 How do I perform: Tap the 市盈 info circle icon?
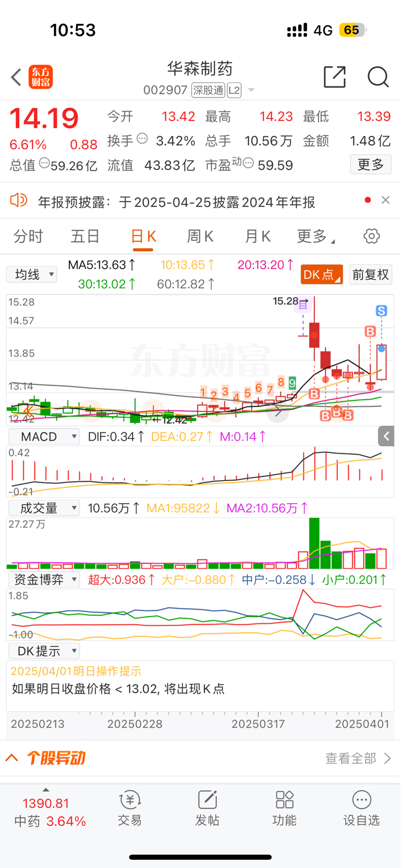[x=249, y=164]
